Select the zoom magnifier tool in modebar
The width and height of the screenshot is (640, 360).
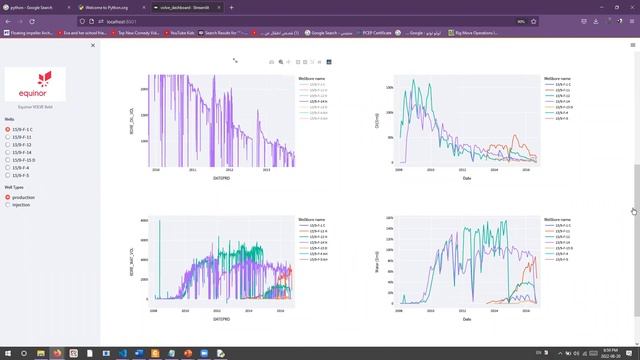click(x=281, y=62)
